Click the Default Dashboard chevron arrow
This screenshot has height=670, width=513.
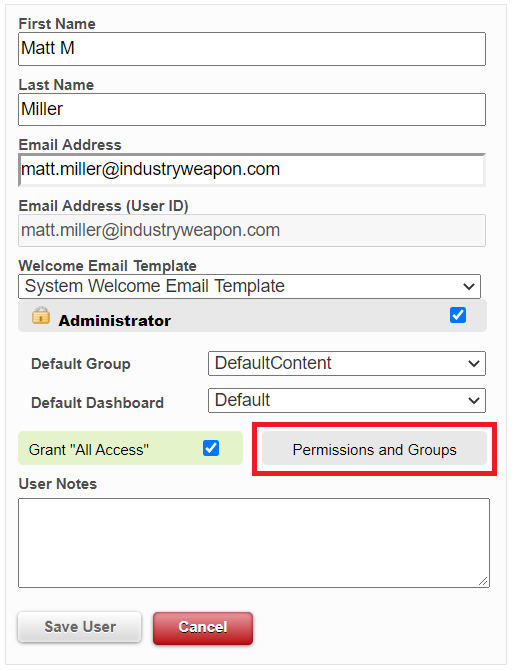pos(474,400)
